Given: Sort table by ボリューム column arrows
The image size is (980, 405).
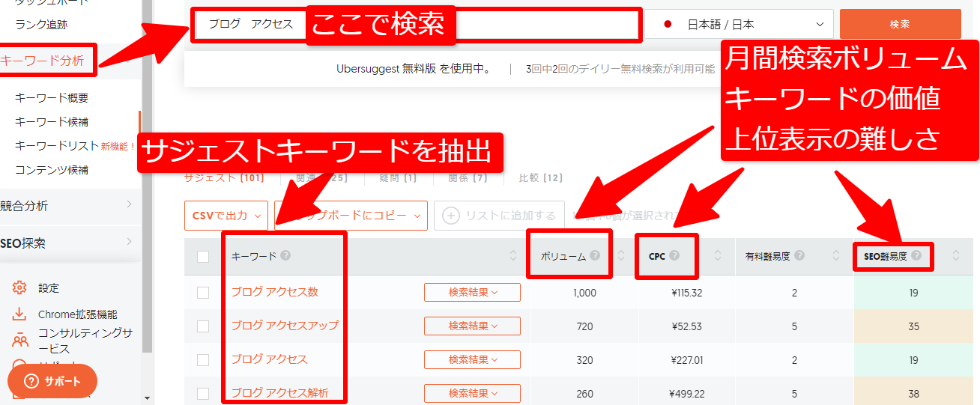Looking at the screenshot, I should coord(621,256).
